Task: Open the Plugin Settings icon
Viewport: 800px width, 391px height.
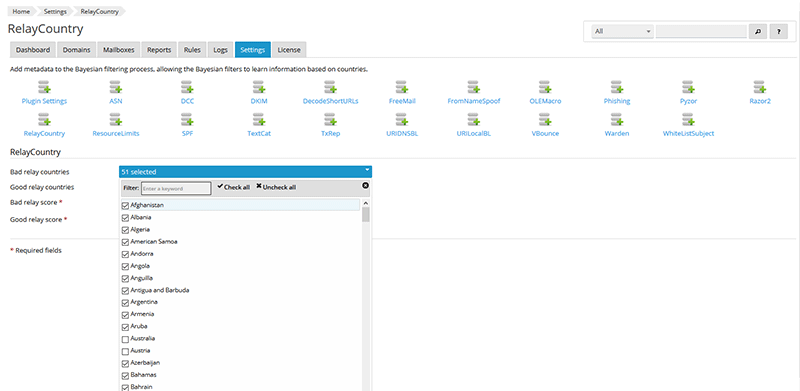Action: 44,87
